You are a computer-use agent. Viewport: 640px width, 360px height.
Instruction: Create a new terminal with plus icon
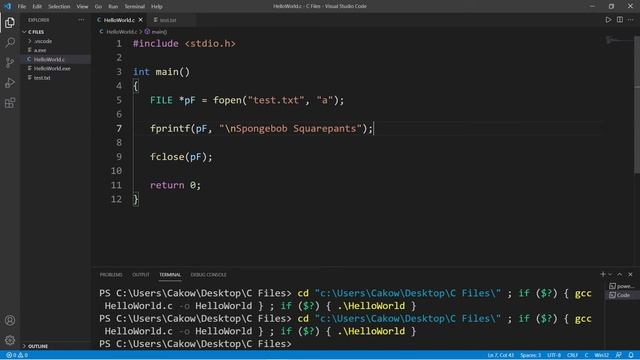602,274
